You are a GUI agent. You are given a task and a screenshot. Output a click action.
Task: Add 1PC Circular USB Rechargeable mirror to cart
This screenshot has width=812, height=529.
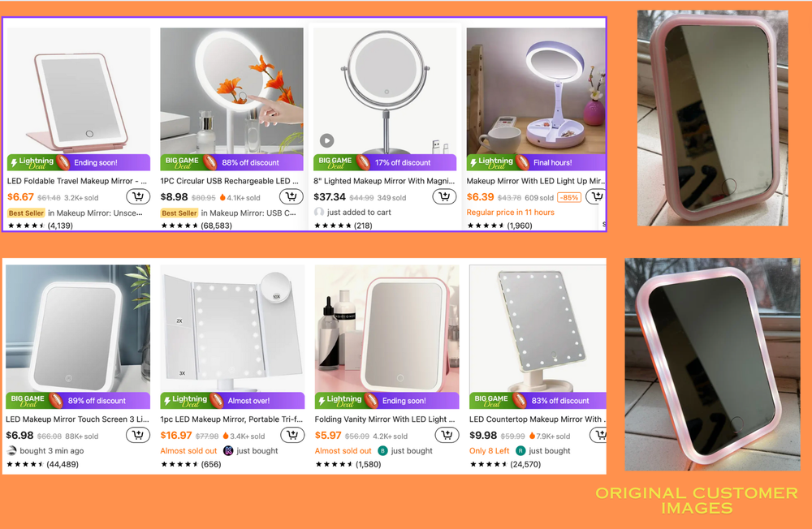[291, 196]
